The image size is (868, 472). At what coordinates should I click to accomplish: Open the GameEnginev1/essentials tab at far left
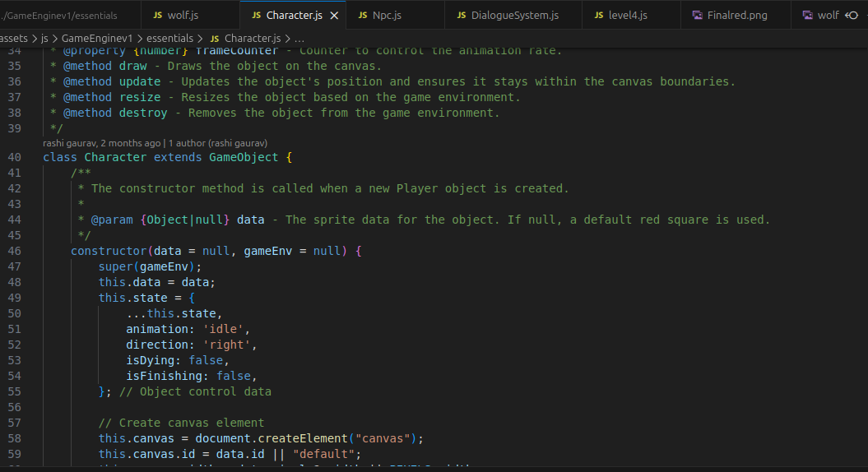[60, 16]
